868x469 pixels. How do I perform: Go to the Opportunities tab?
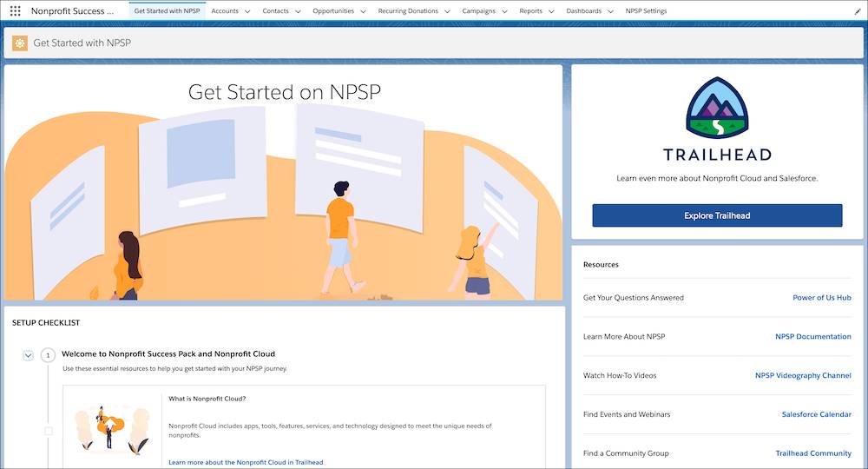333,10
